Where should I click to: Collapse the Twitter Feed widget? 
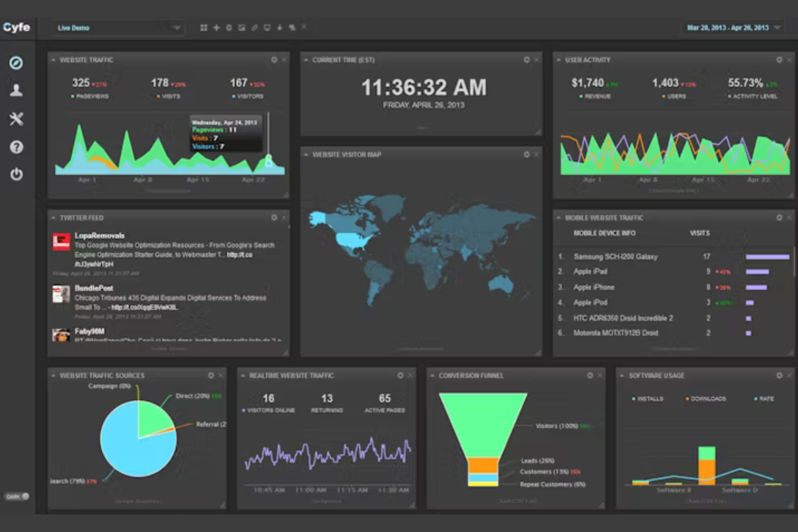(53, 218)
